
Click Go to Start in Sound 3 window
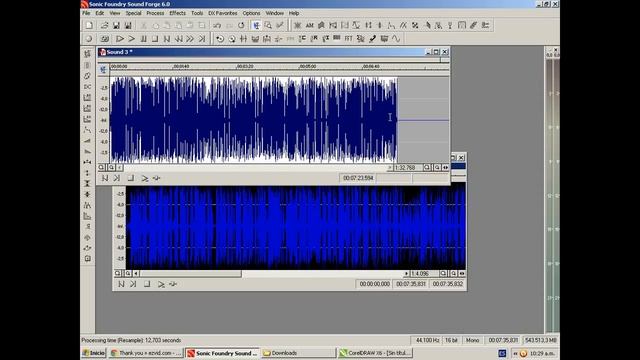105,178
